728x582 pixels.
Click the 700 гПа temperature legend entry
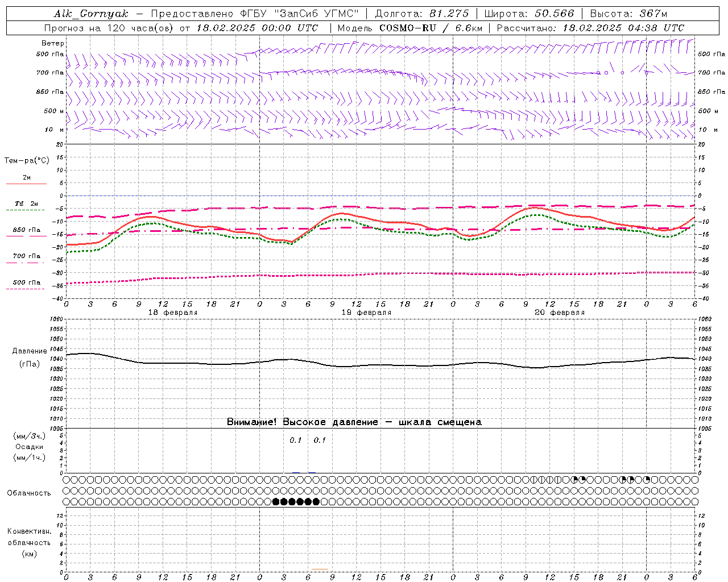pos(27,256)
